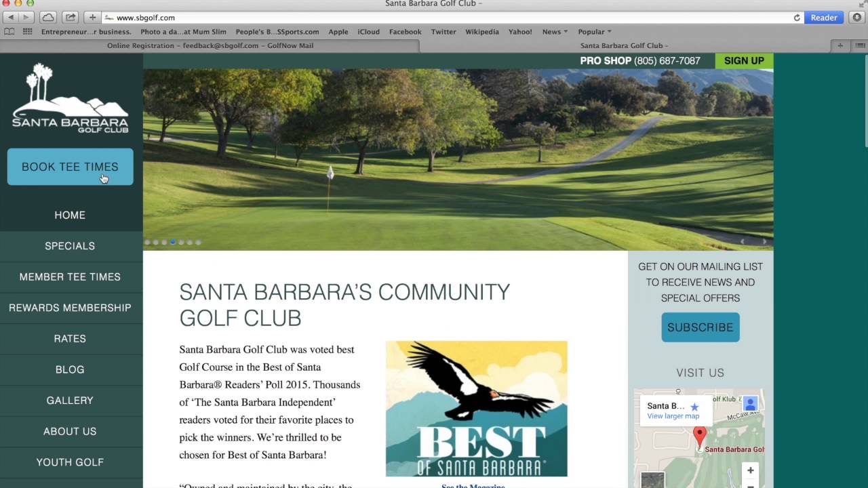Open the BLOG menu item

point(70,369)
